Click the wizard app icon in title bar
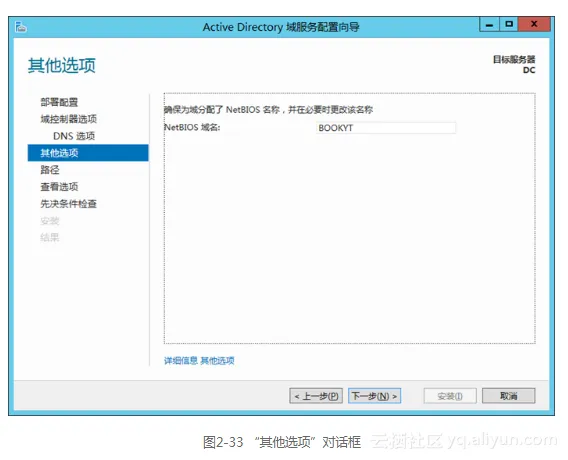 click(x=21, y=27)
